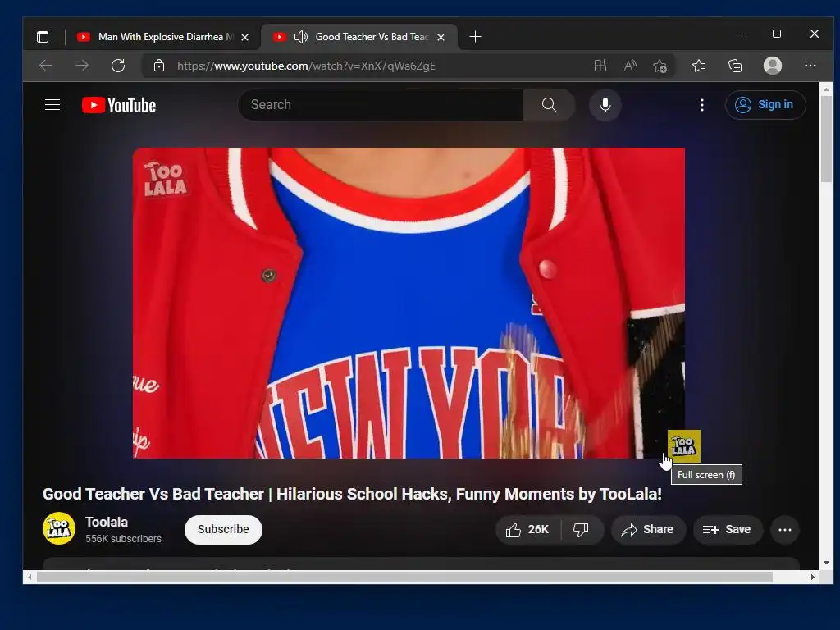
Task: Close the Man With Explosive Diarrhea tab
Action: (x=244, y=37)
